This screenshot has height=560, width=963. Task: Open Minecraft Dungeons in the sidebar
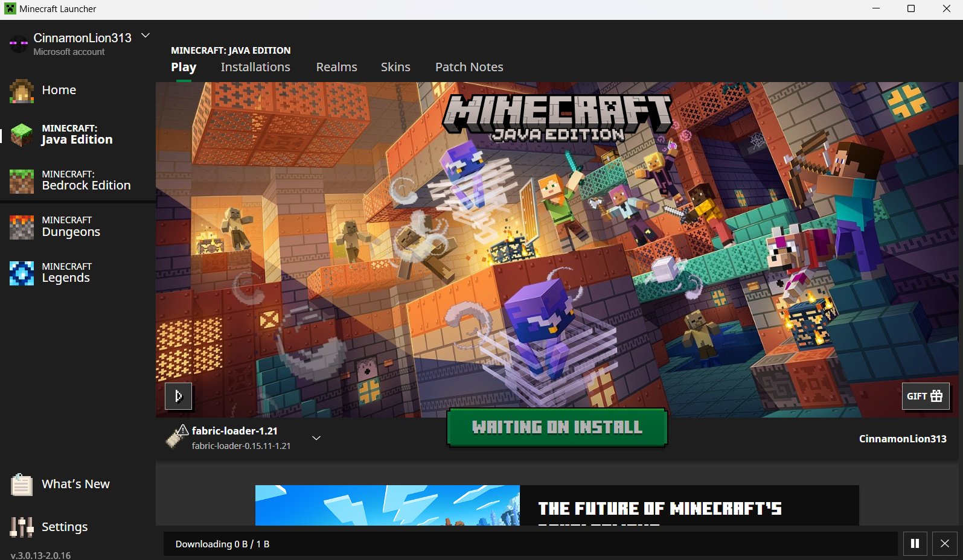[x=71, y=227]
